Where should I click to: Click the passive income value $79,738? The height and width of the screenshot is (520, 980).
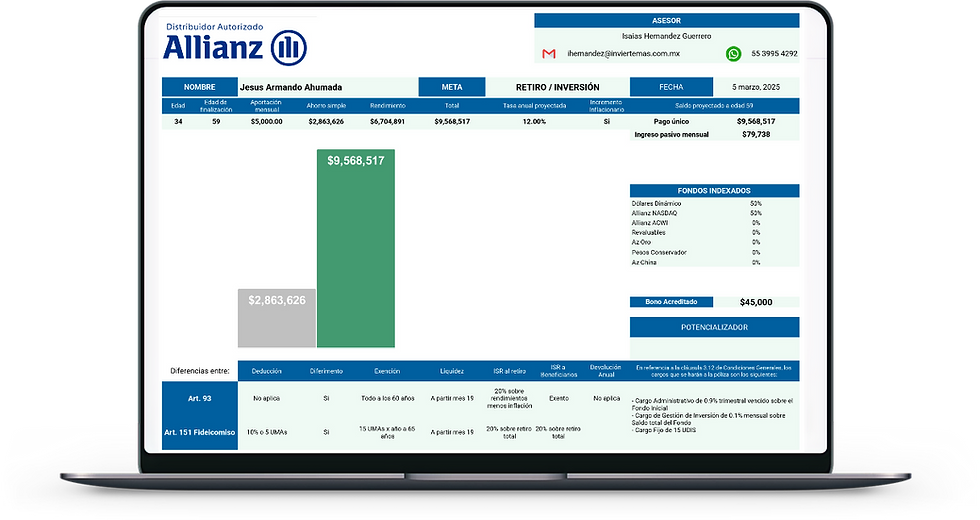756,134
